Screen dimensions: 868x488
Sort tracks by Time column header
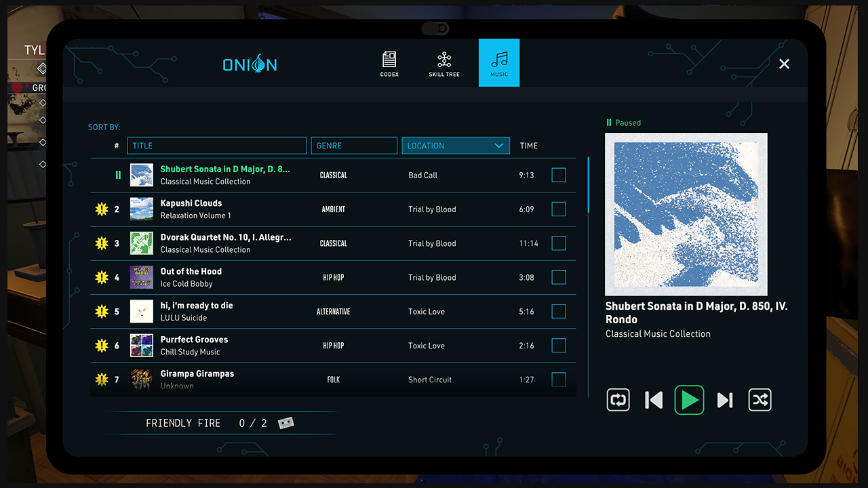click(x=529, y=146)
